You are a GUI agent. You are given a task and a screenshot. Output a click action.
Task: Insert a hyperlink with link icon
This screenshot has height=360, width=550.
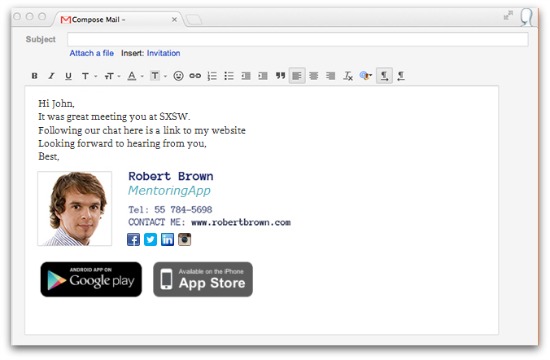pyautogui.click(x=195, y=76)
